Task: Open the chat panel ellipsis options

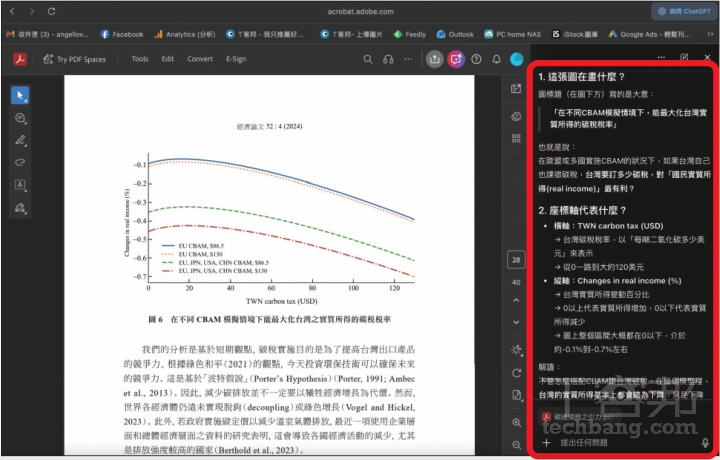Action: [661, 57]
